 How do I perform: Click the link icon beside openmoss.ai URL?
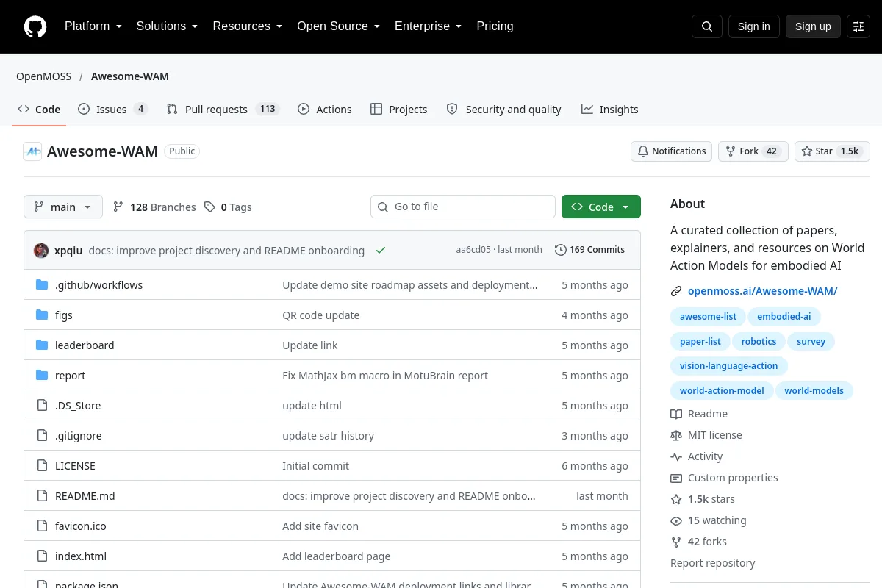676,291
